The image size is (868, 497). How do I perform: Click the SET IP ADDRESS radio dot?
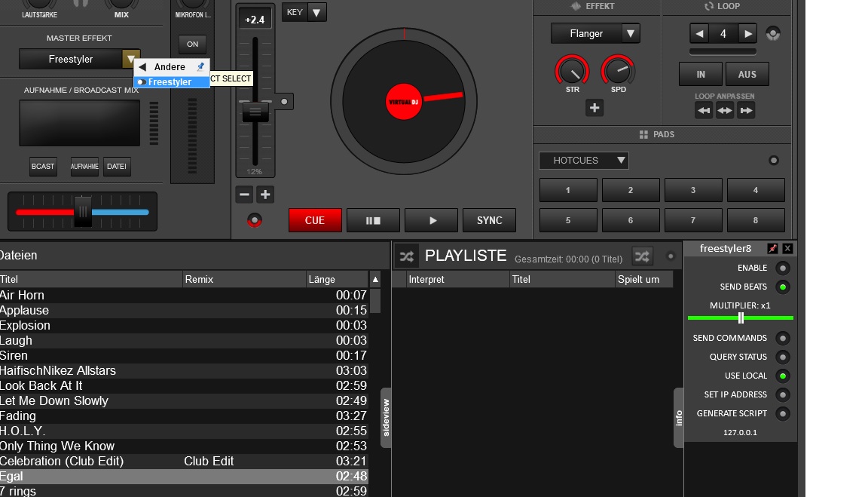coord(783,394)
